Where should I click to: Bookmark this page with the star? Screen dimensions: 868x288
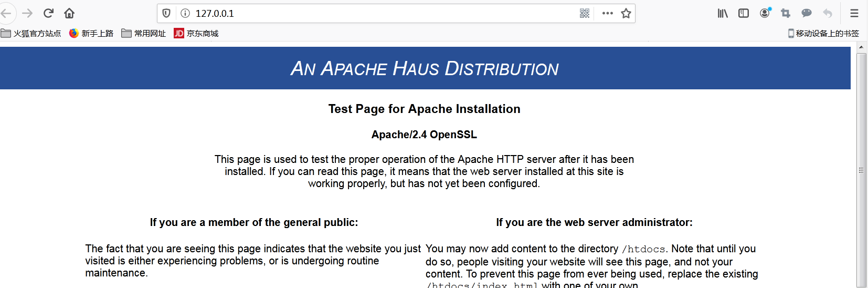coord(626,13)
